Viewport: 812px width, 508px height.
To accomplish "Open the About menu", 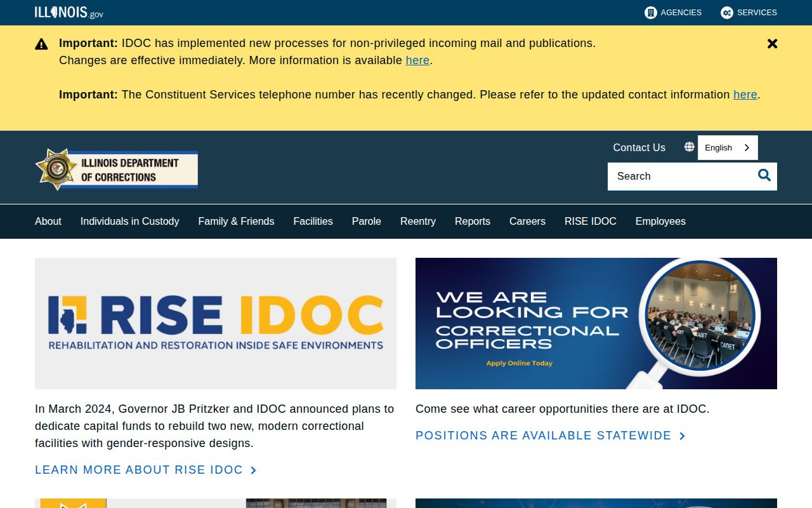I will pyautogui.click(x=48, y=221).
